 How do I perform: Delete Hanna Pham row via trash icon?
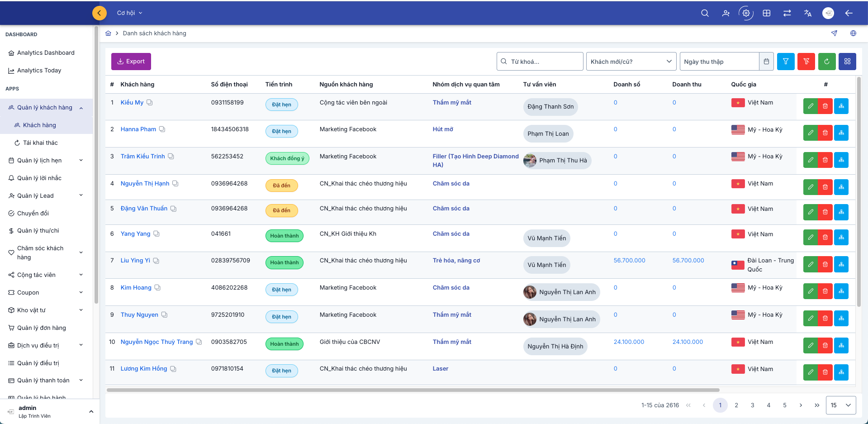pos(825,133)
